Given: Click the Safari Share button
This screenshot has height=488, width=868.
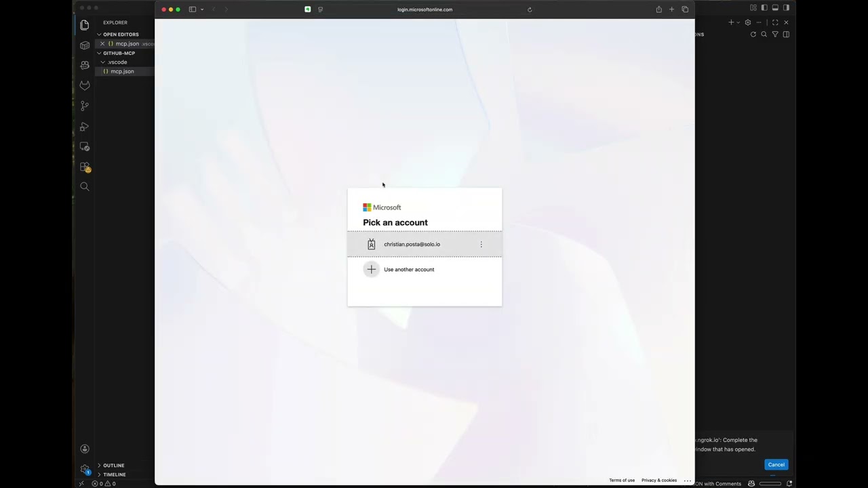Looking at the screenshot, I should tap(658, 9).
